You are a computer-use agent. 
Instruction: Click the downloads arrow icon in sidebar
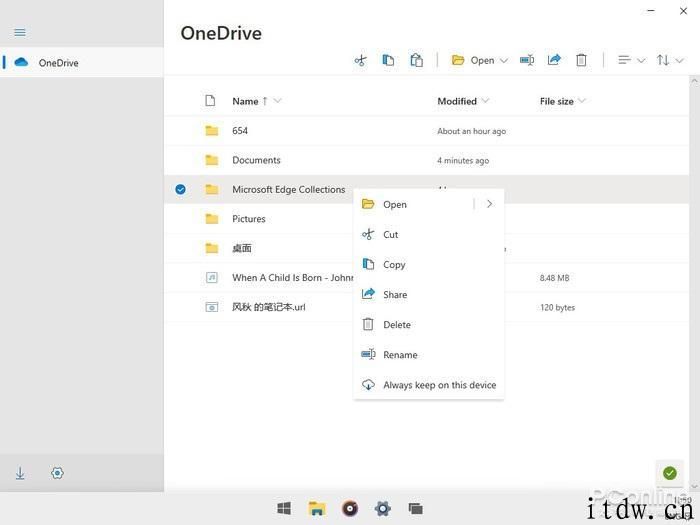click(x=20, y=473)
